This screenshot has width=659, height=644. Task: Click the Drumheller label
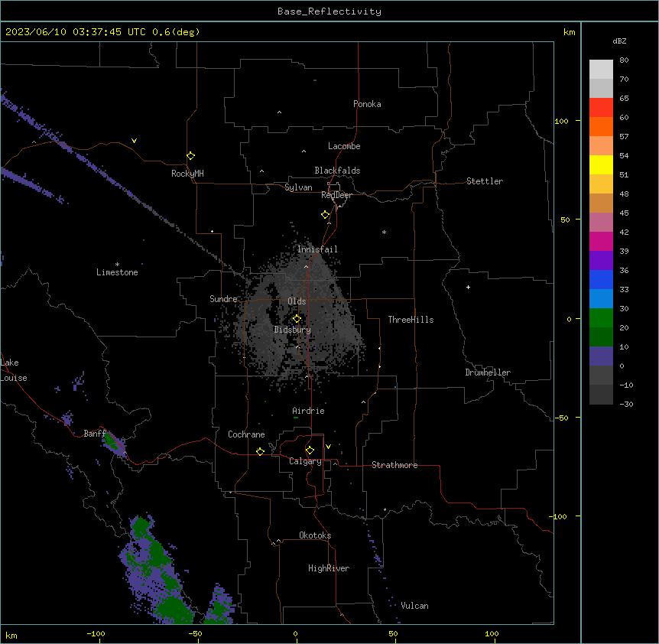click(x=488, y=372)
